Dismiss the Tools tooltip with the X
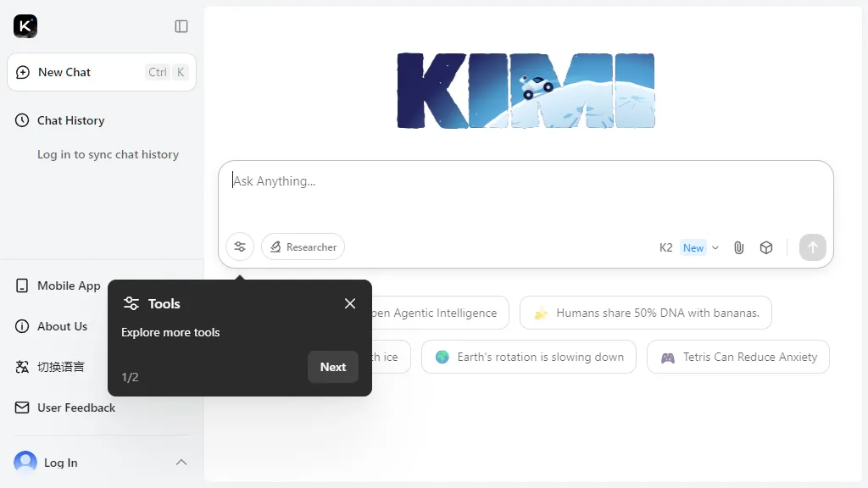 [x=350, y=303]
